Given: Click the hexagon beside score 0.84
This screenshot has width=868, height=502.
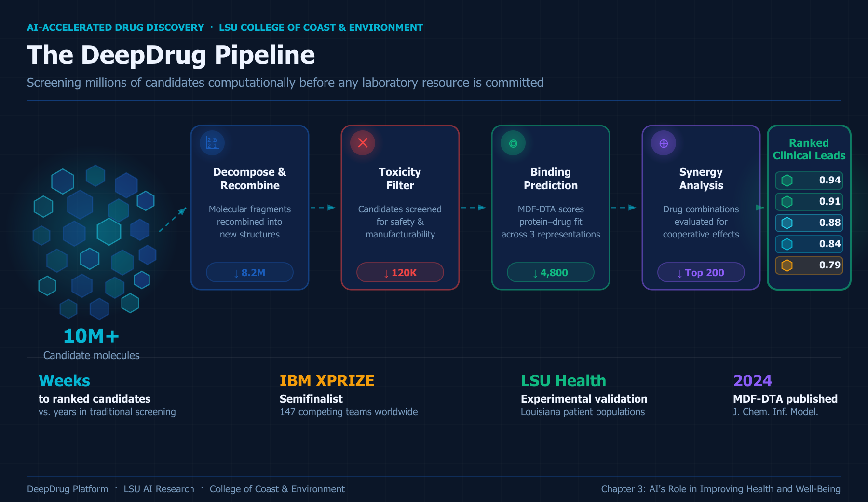Looking at the screenshot, I should [787, 244].
